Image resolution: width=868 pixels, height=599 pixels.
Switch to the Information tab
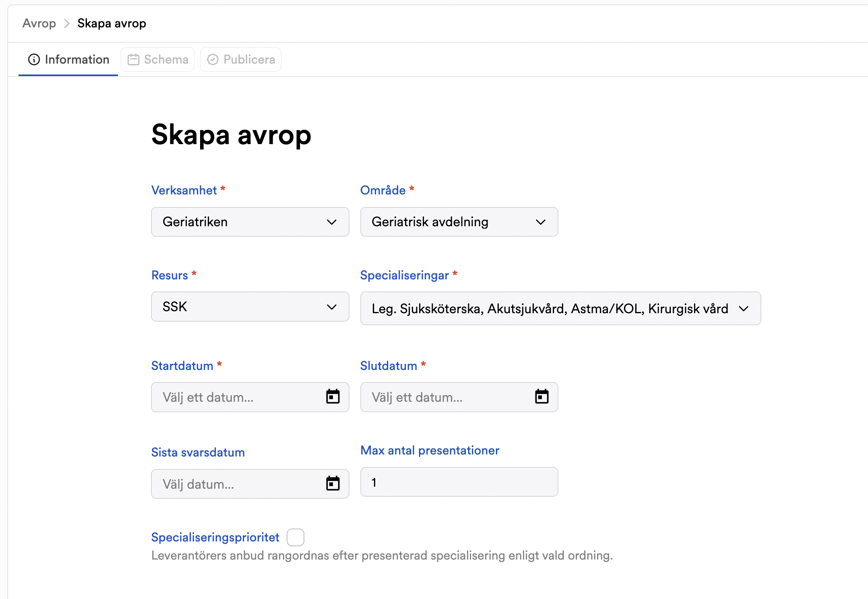tap(68, 60)
